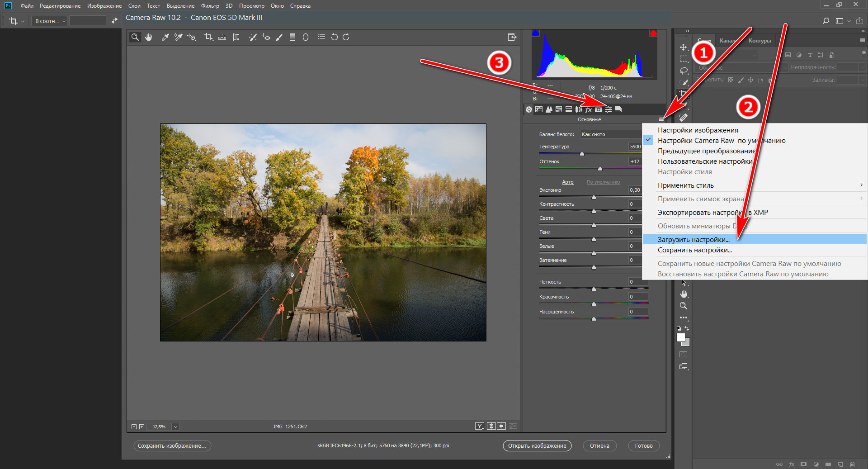Rotate image 90° counterclockwise
This screenshot has width=868, height=469.
334,37
